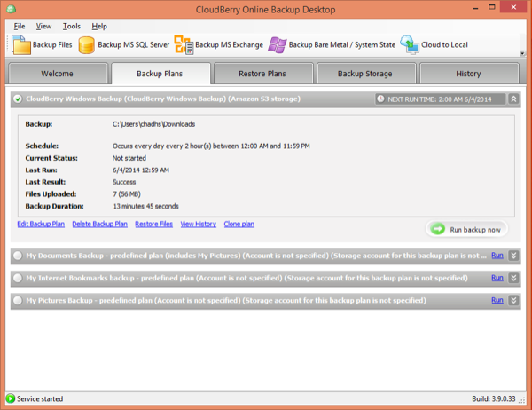Open the Restore Files link
The image size is (532, 410).
pyautogui.click(x=153, y=224)
